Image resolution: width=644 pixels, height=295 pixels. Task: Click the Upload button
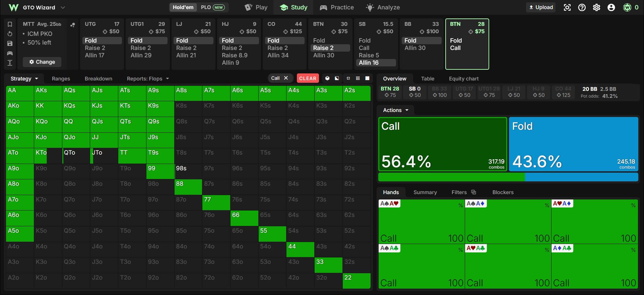pos(541,7)
